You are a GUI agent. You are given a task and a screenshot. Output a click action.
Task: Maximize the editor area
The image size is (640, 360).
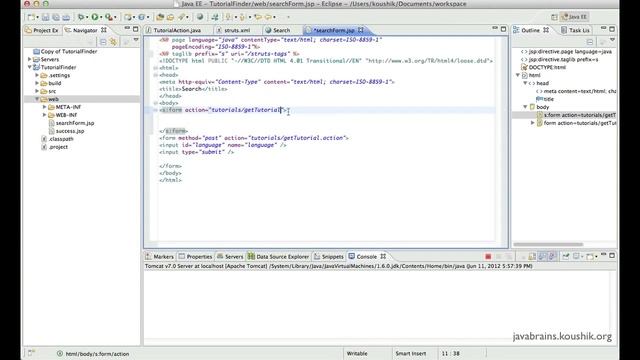pyautogui.click(x=503, y=29)
